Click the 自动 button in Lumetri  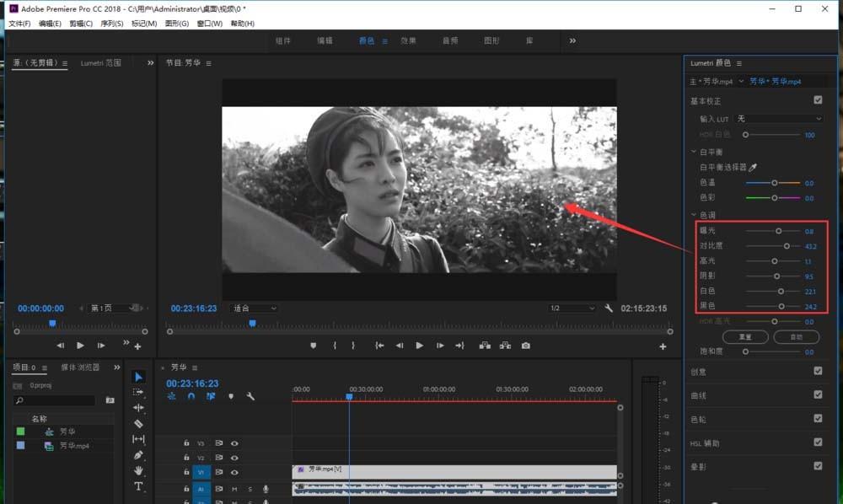click(797, 336)
